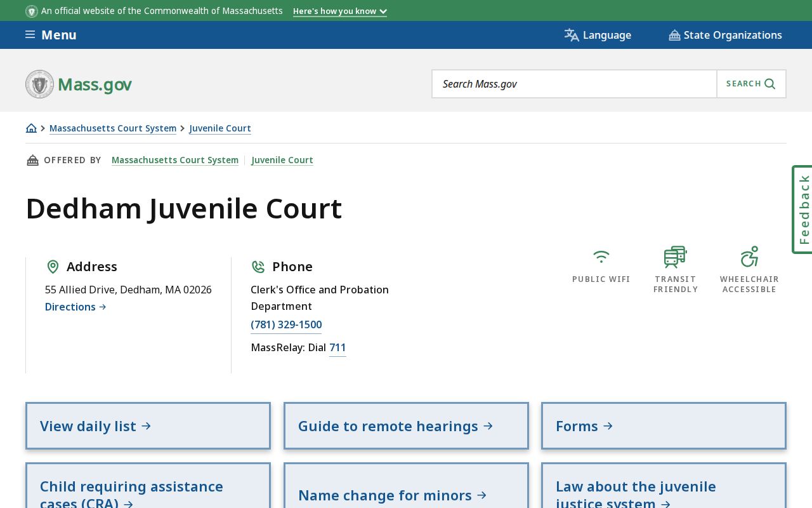Viewport: 812px width, 508px height.
Task: Open State Organizations menu
Action: click(x=725, y=35)
